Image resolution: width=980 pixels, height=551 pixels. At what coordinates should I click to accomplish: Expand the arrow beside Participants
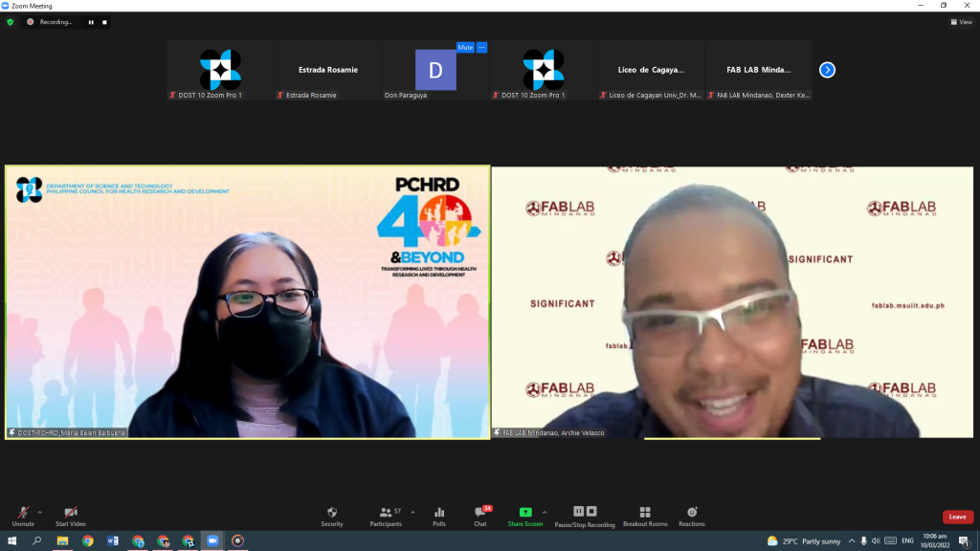pyautogui.click(x=413, y=513)
